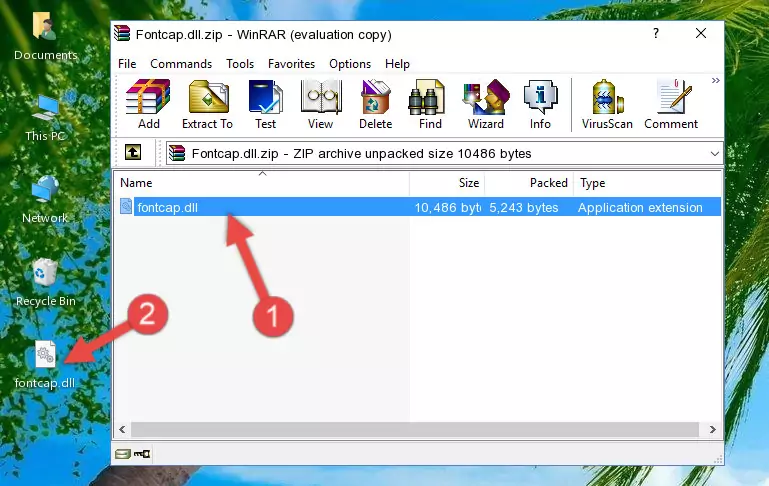Open the archive Comment tool

pyautogui.click(x=671, y=104)
